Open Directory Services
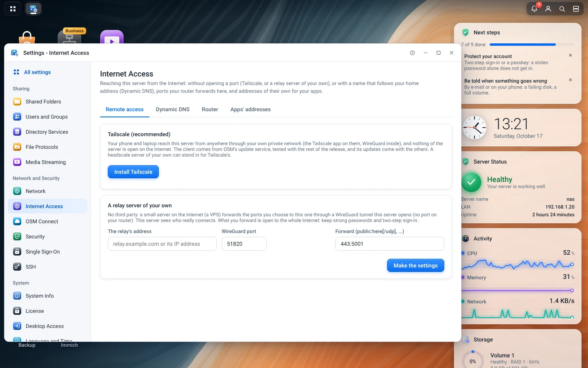The image size is (588, 368). tap(47, 132)
